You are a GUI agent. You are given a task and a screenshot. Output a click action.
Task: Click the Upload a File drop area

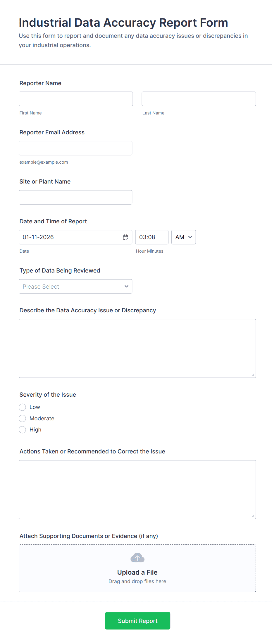[x=137, y=568]
